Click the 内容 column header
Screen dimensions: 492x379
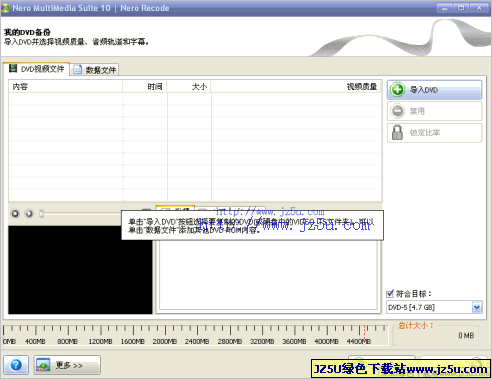click(65, 87)
